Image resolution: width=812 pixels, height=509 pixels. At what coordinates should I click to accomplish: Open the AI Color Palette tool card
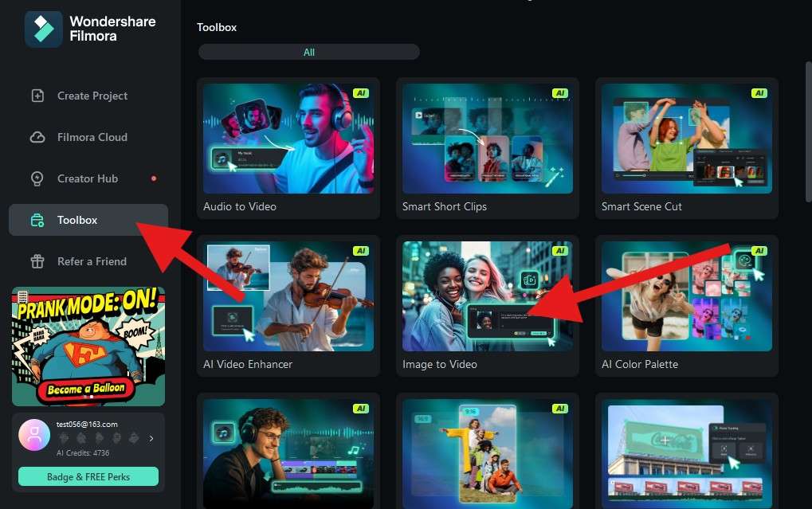pyautogui.click(x=687, y=307)
